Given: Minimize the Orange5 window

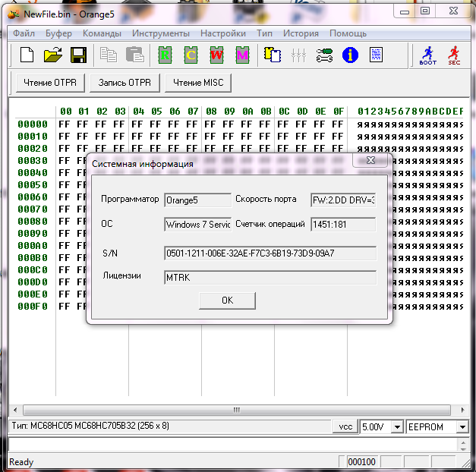Looking at the screenshot, I should (x=405, y=12).
